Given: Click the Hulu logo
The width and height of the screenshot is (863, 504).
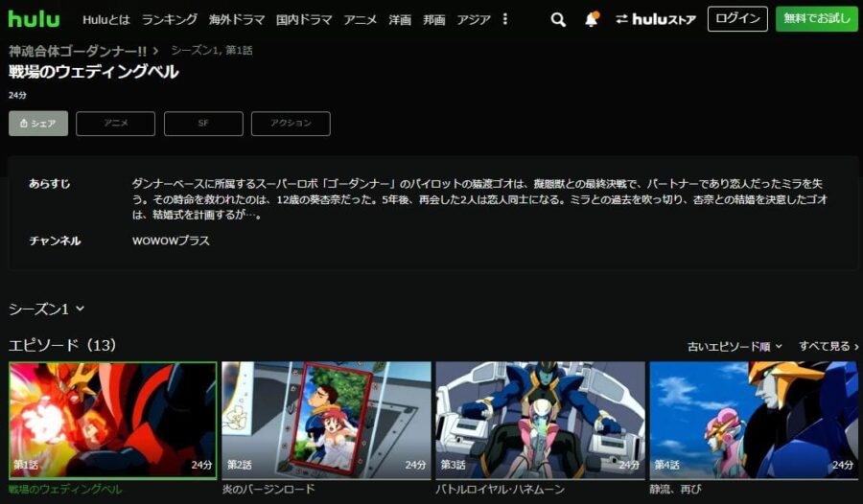Looking at the screenshot, I should point(34,19).
